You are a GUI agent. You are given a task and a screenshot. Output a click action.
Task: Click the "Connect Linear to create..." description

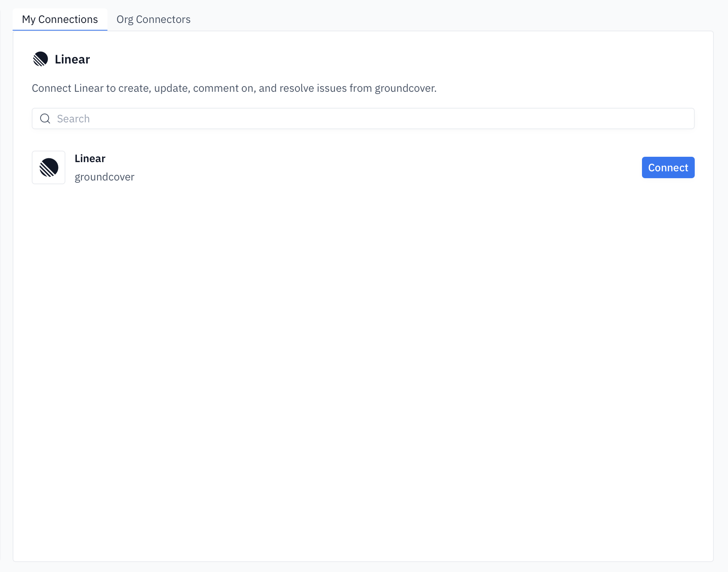point(234,88)
